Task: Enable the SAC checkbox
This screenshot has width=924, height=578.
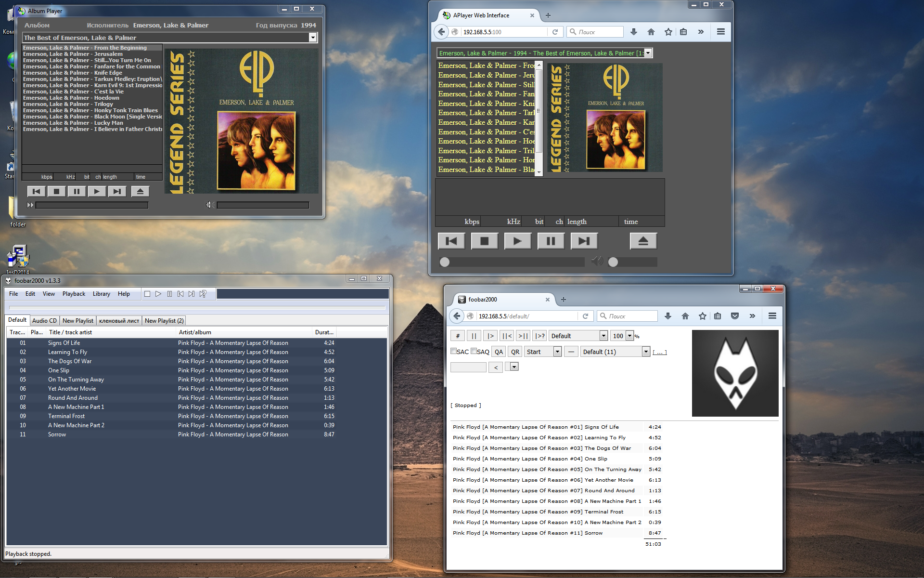Action: 453,351
